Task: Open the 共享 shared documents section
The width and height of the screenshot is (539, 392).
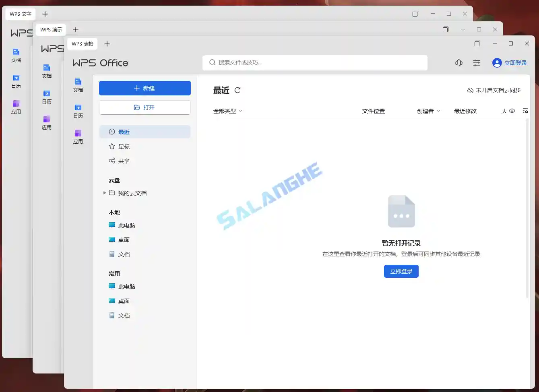Action: point(124,161)
